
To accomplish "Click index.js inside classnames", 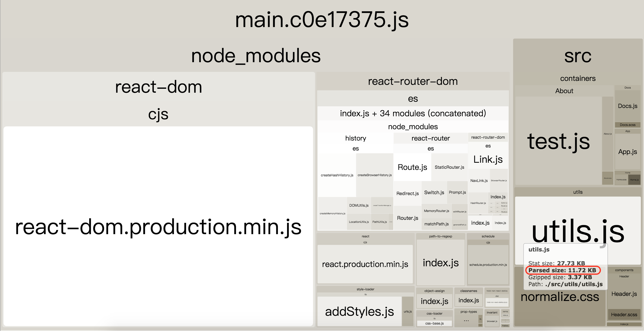I will pyautogui.click(x=469, y=300).
